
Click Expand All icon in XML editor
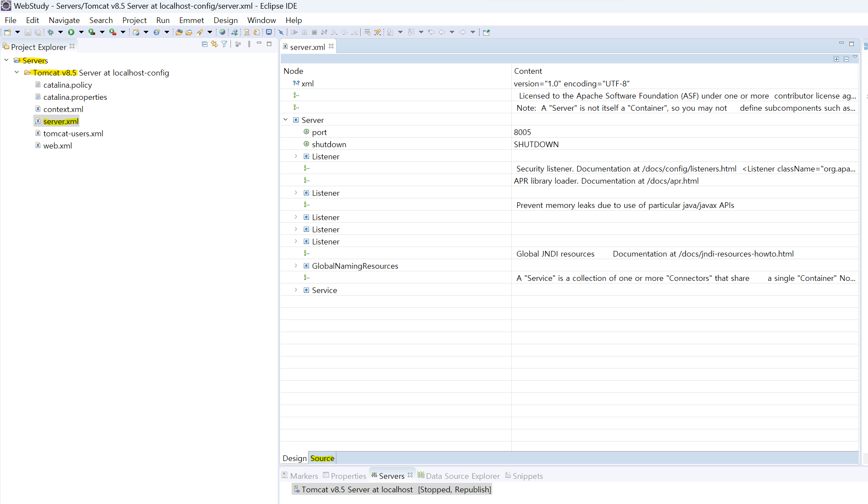(836, 59)
